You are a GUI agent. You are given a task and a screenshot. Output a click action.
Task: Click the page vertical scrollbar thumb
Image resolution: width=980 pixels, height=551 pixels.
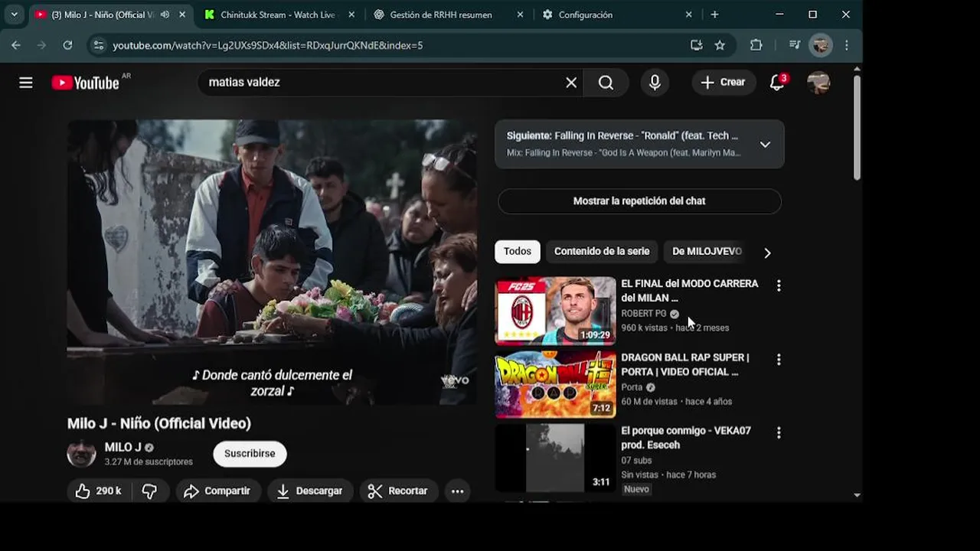[x=857, y=127]
